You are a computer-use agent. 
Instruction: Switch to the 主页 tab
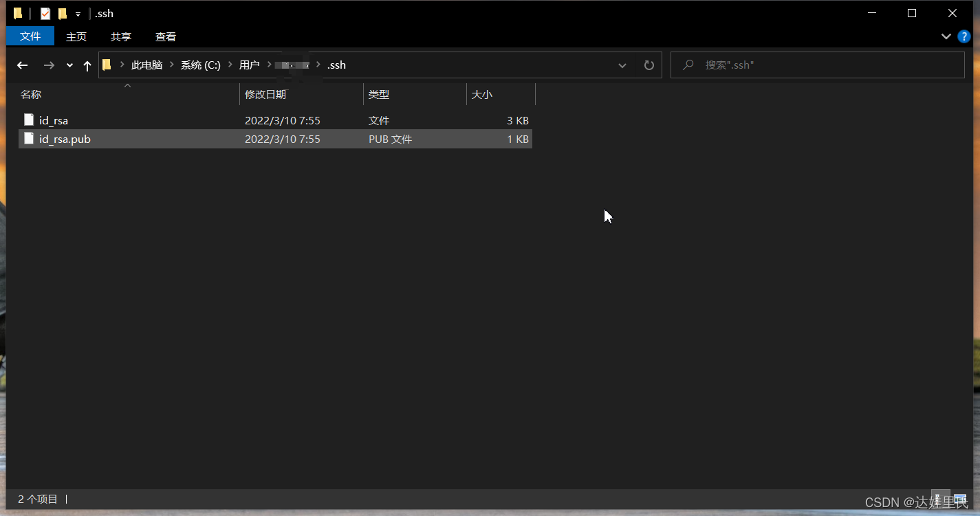coord(76,36)
